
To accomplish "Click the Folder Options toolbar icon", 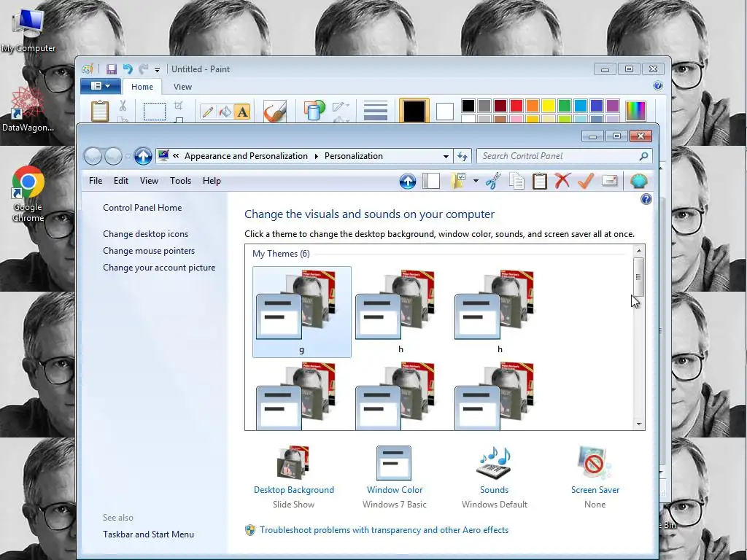I will (458, 181).
